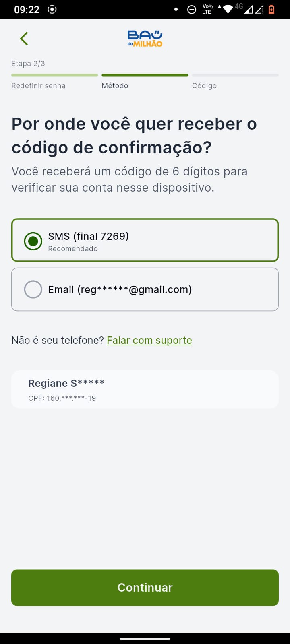Tap the Método step label

115,86
